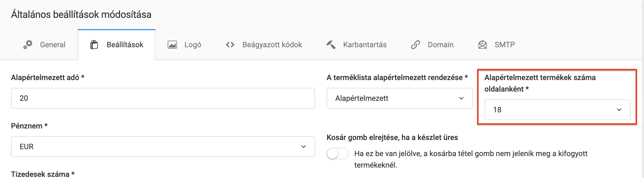The height and width of the screenshot is (178, 644).
Task: Expand the terméklista rendezése dropdown
Action: pos(400,98)
